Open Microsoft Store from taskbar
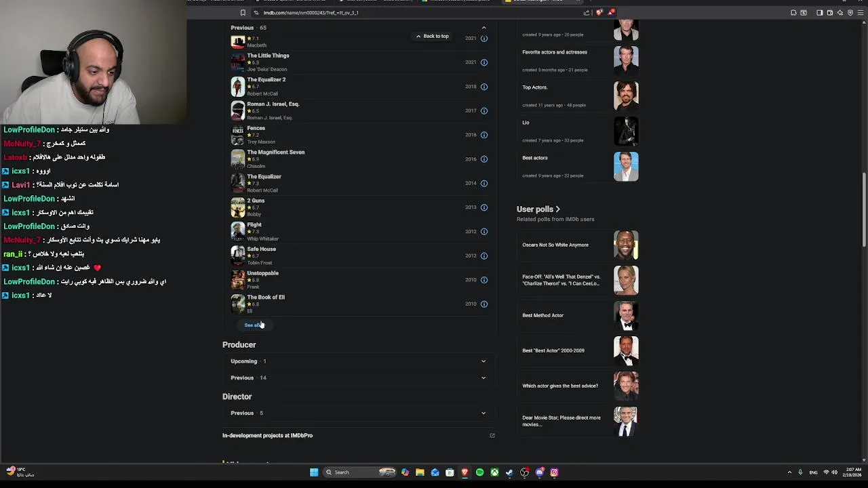 [450, 472]
